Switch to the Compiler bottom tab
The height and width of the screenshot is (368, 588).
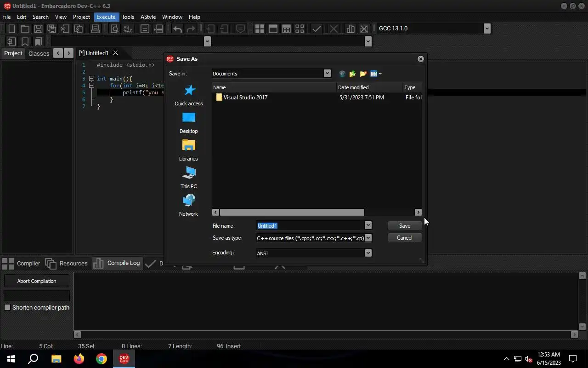click(x=21, y=263)
